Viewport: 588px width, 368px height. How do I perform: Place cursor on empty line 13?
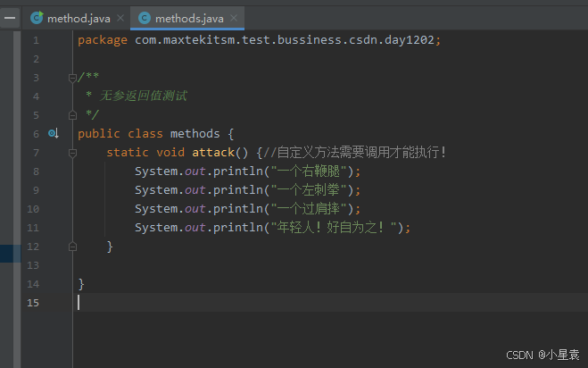(x=330, y=265)
